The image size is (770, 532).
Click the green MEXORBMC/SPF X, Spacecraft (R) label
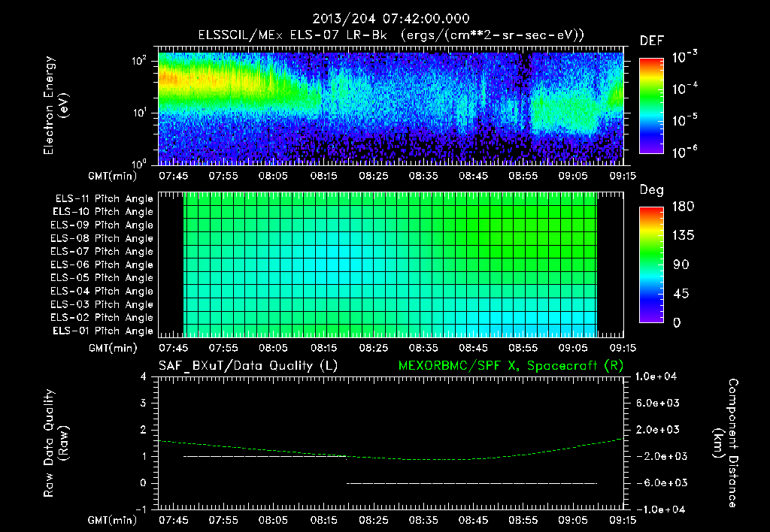(x=511, y=366)
